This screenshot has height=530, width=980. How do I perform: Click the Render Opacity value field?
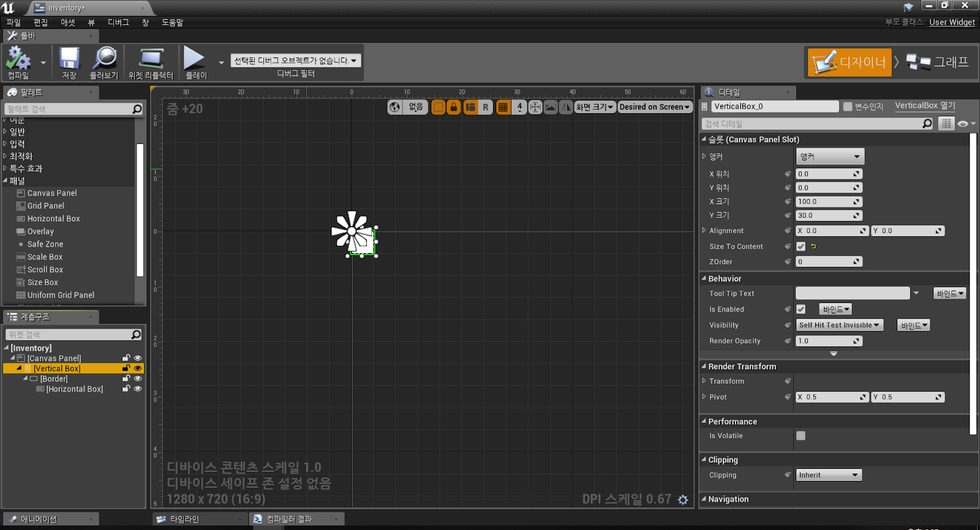829,341
